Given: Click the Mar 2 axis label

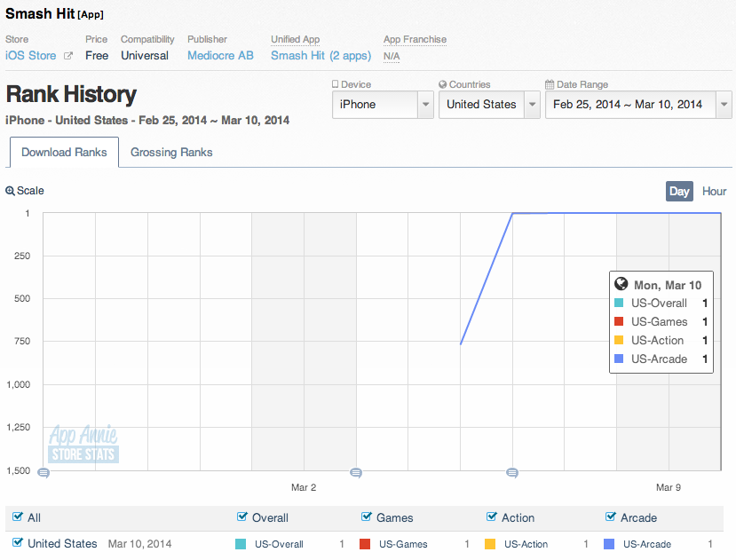Looking at the screenshot, I should pyautogui.click(x=304, y=487).
